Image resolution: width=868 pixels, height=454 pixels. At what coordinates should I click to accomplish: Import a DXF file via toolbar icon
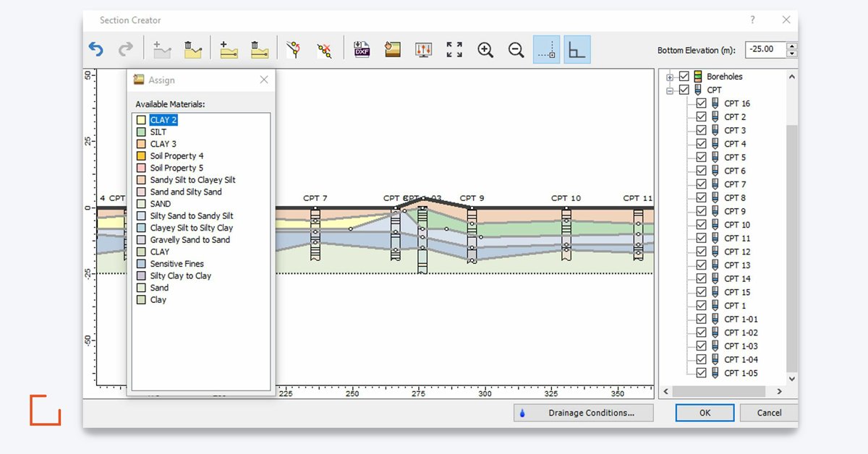click(362, 50)
